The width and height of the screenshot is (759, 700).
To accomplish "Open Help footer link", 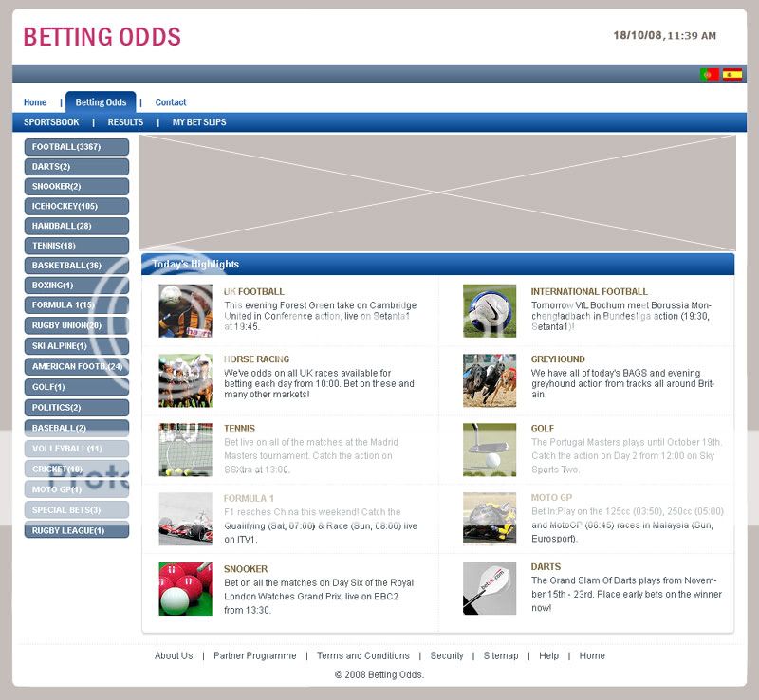I will [x=549, y=655].
